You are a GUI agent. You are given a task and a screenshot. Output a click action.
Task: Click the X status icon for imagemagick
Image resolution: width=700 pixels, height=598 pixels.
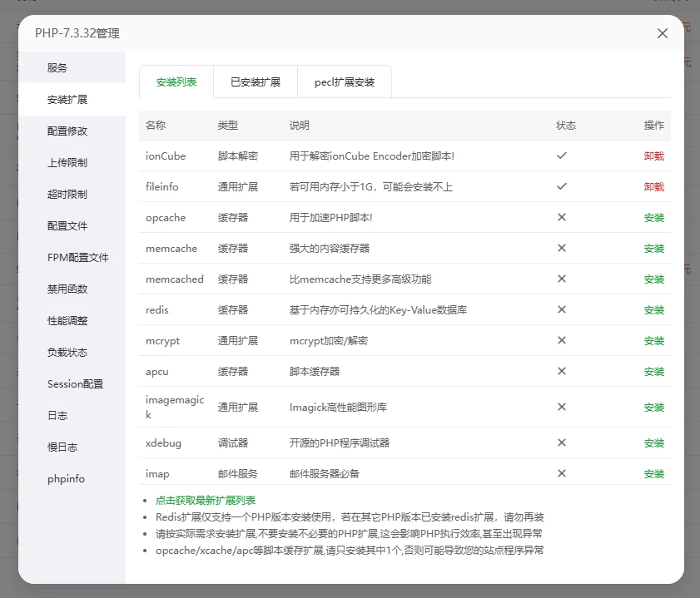tap(562, 407)
